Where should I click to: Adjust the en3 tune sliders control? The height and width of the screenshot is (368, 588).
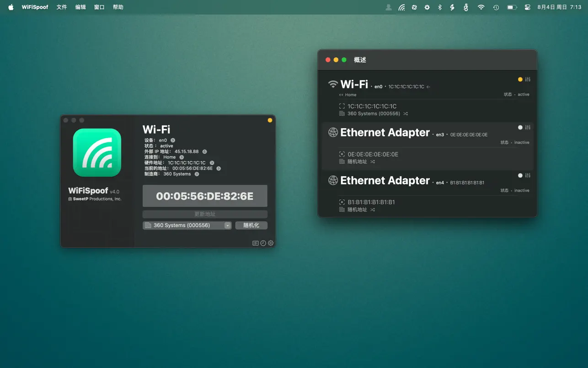pyautogui.click(x=528, y=127)
